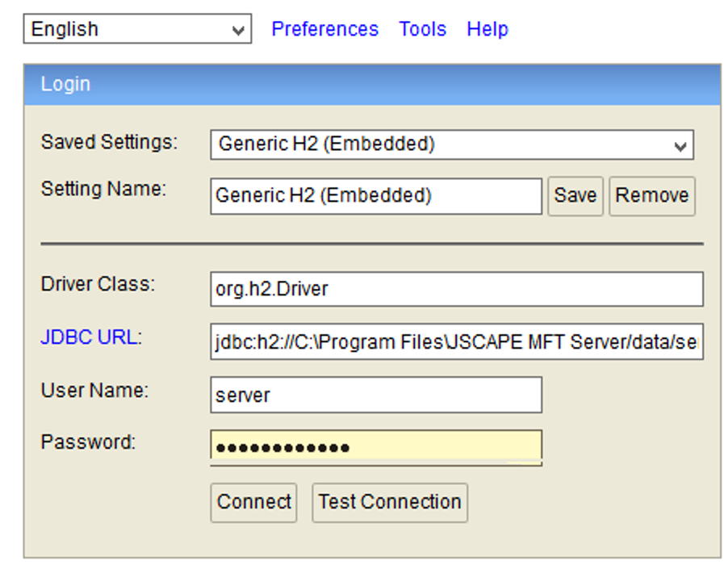
Task: Click the User Name field containing server
Action: point(376,395)
